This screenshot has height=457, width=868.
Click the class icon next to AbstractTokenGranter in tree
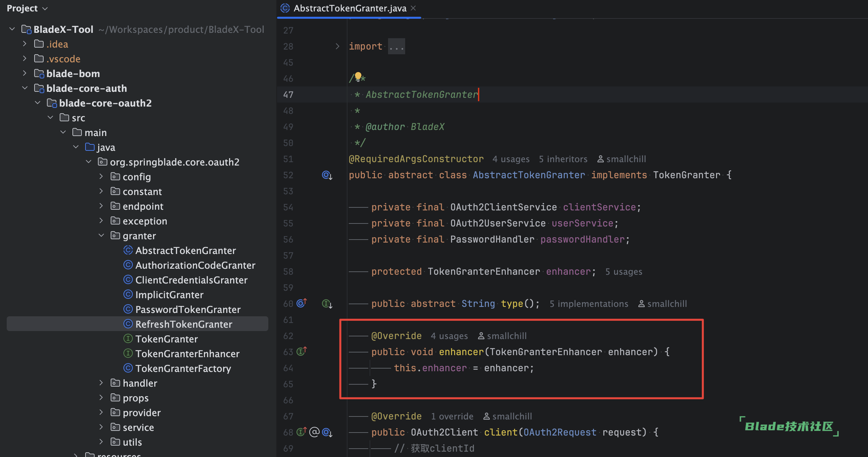pyautogui.click(x=128, y=250)
